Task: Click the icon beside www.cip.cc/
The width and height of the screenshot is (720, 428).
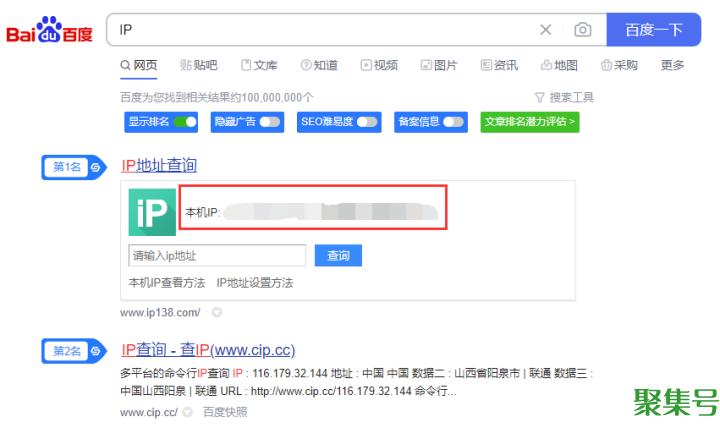Action: [x=187, y=412]
